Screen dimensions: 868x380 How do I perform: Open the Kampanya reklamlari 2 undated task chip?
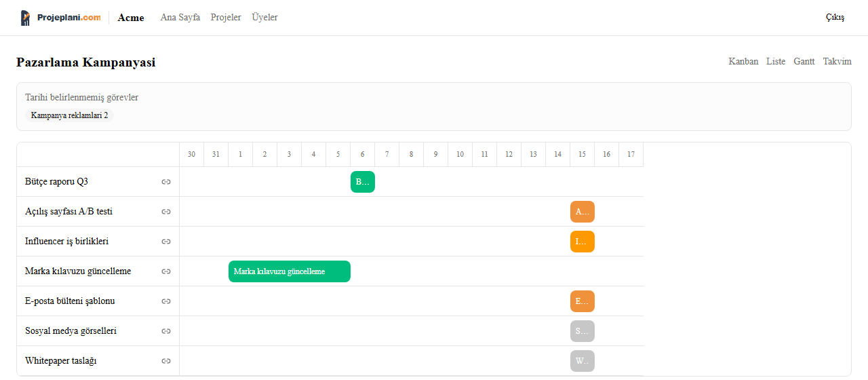(x=69, y=115)
